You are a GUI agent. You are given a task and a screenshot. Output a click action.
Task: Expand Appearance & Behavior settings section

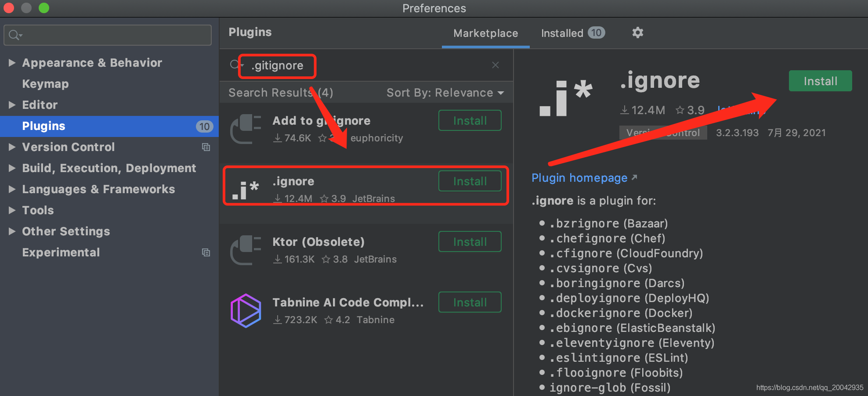click(x=12, y=63)
